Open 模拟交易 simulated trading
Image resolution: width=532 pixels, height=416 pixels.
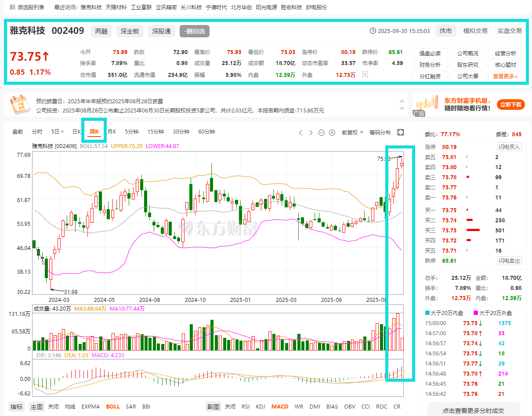coord(475,31)
